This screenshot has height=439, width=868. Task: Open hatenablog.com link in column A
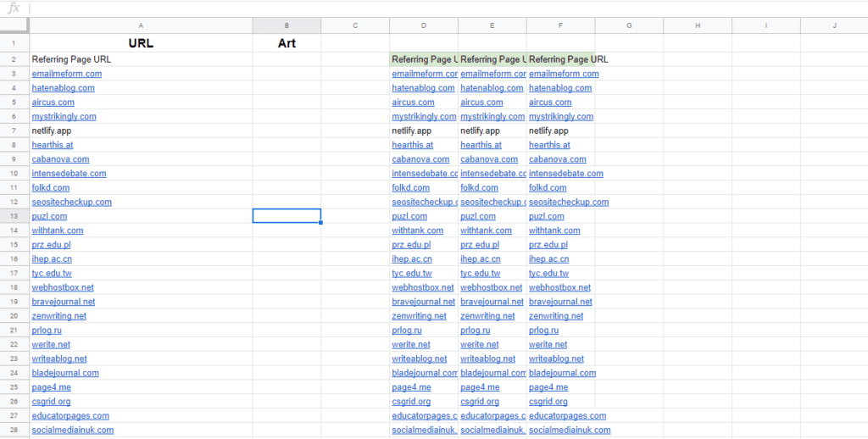click(63, 88)
